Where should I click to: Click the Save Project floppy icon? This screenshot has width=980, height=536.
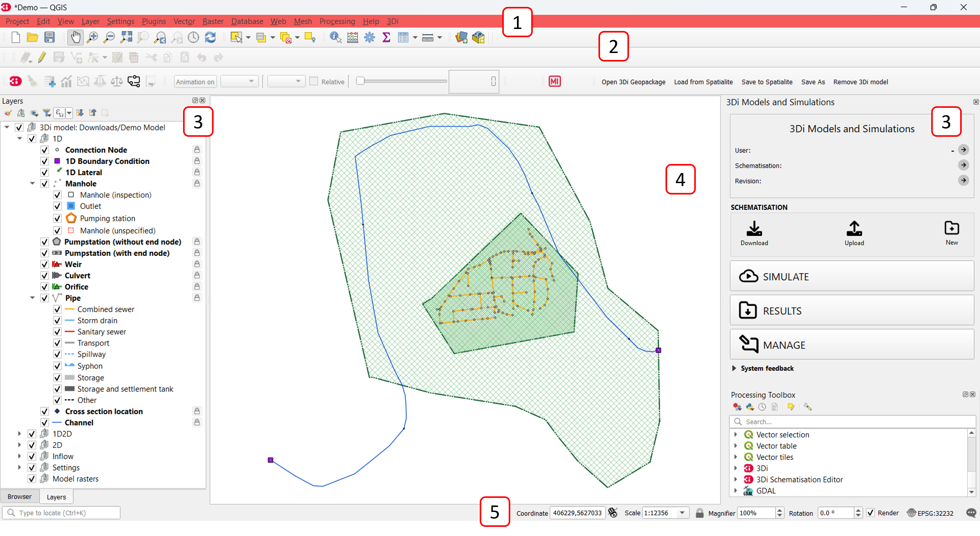49,37
